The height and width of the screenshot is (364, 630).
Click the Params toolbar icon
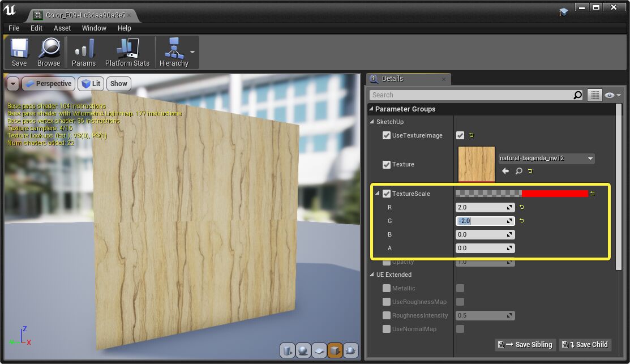83,52
